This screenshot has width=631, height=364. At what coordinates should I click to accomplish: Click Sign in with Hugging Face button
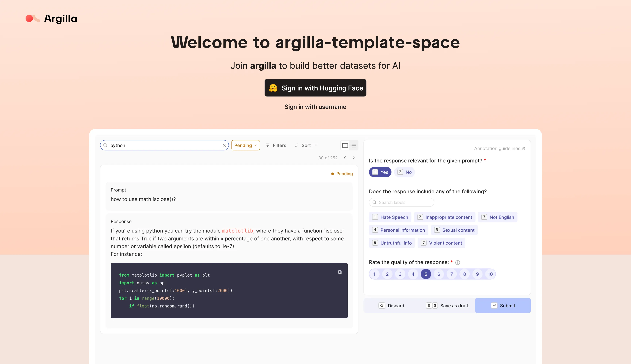point(315,88)
